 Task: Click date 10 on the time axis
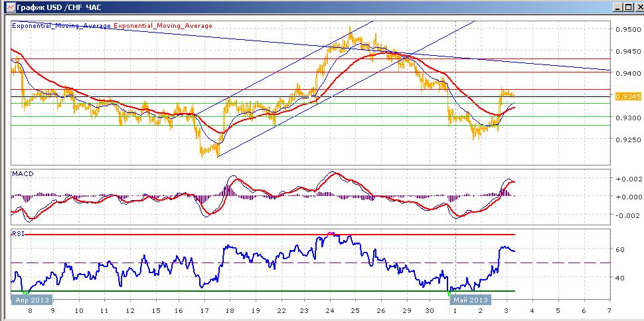coord(79,311)
